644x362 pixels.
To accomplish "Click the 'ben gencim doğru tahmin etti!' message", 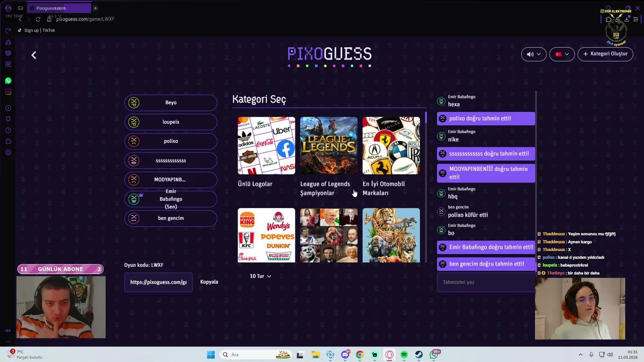I will (486, 264).
